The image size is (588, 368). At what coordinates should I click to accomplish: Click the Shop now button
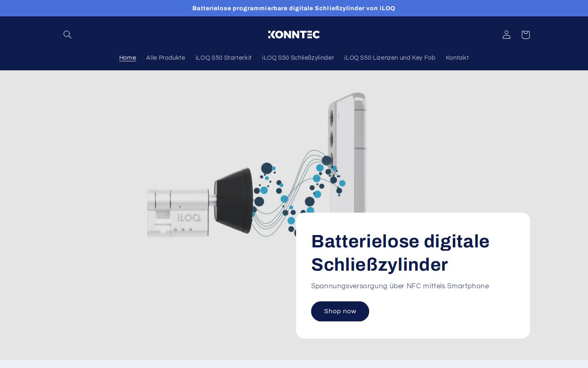[x=340, y=311]
